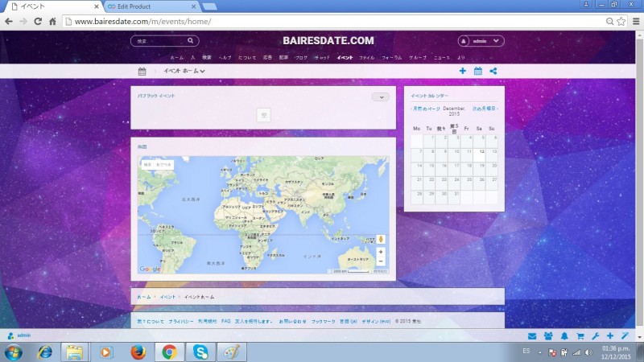The height and width of the screenshot is (362, 644).
Task: Launch Internet Explorer from the taskbar
Action: tap(44, 352)
